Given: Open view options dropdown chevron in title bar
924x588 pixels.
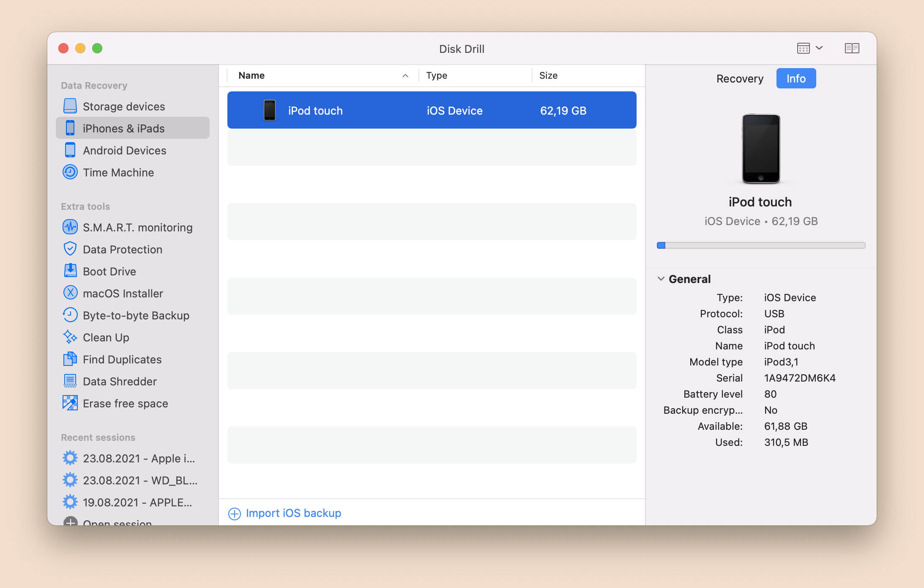Looking at the screenshot, I should coord(819,48).
